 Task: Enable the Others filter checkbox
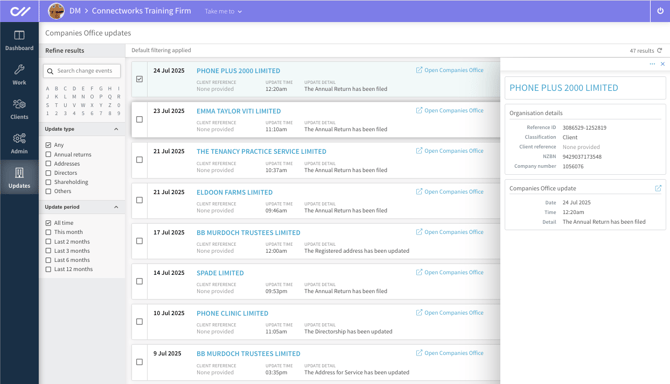click(x=48, y=191)
